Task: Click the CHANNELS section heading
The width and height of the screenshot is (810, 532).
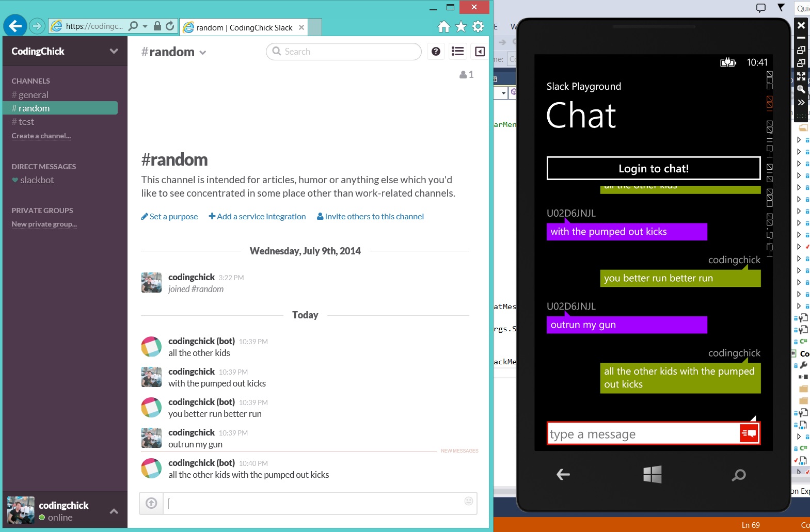Action: (x=31, y=81)
